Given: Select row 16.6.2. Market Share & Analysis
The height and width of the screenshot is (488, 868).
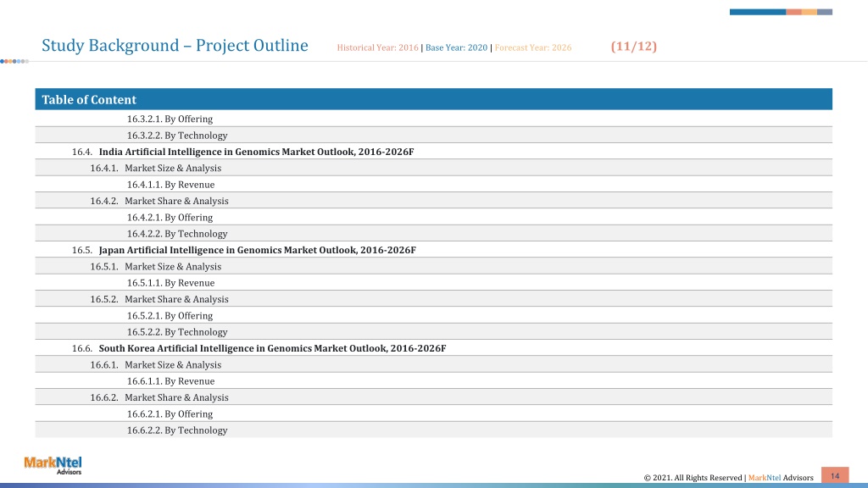Looking at the screenshot, I should [433, 397].
